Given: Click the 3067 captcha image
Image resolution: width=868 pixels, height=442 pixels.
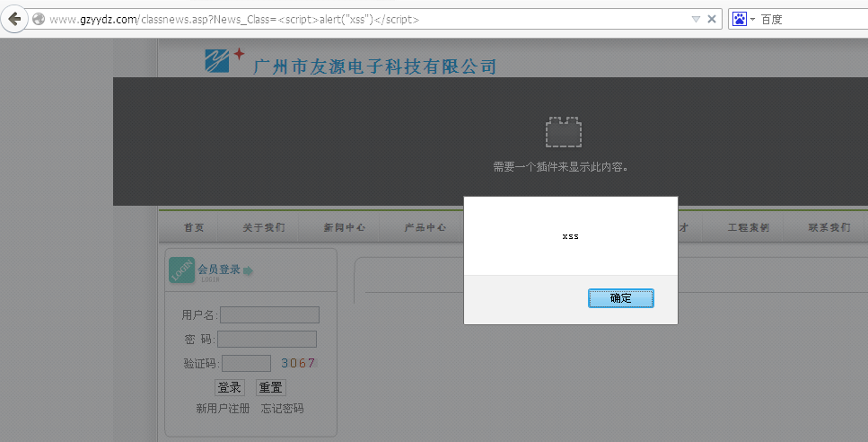Looking at the screenshot, I should [298, 363].
